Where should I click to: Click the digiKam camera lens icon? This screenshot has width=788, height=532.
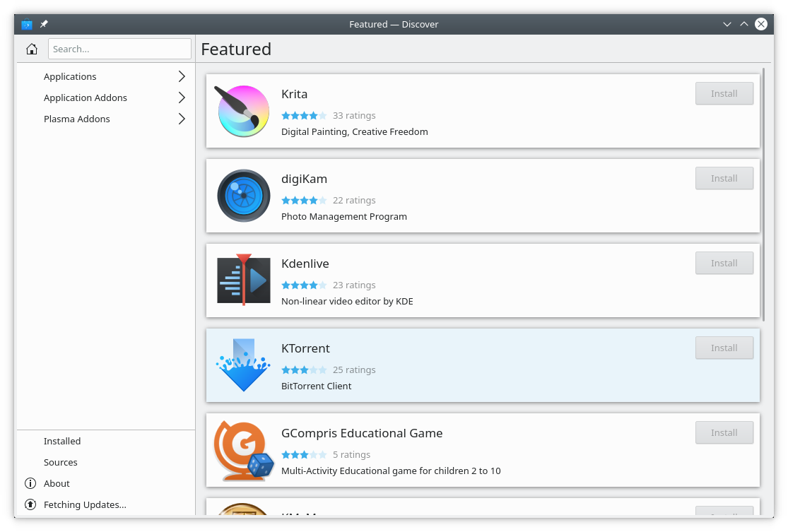243,196
